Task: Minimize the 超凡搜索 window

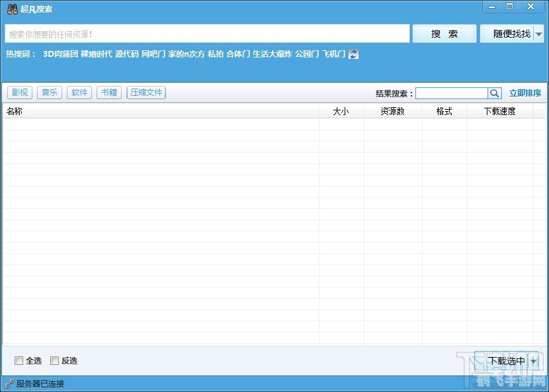Action: point(490,7)
